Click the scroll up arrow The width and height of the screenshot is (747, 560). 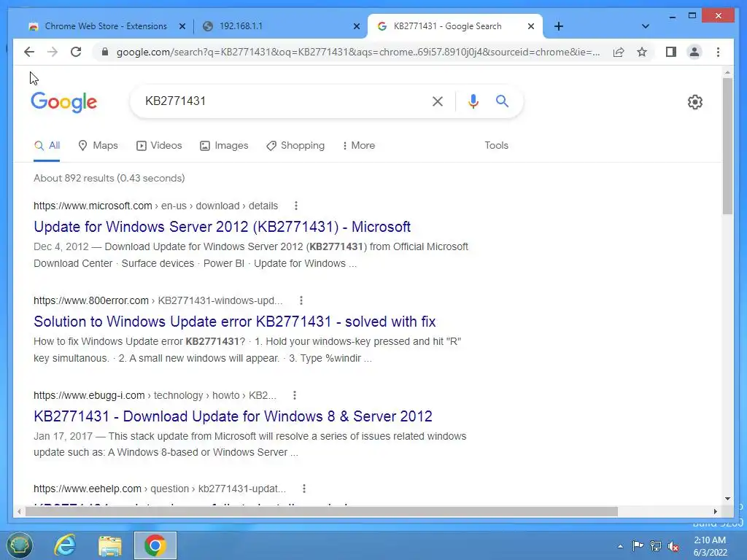coord(727,72)
